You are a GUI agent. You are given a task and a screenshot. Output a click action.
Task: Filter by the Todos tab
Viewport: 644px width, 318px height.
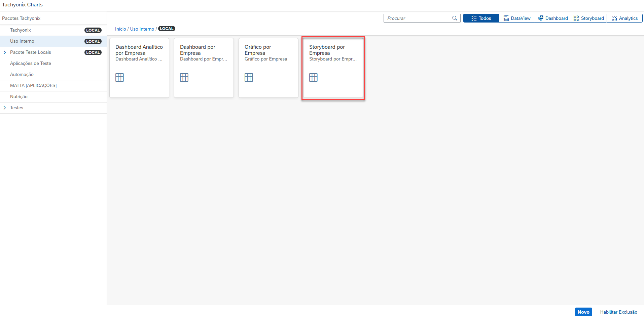[x=481, y=18]
